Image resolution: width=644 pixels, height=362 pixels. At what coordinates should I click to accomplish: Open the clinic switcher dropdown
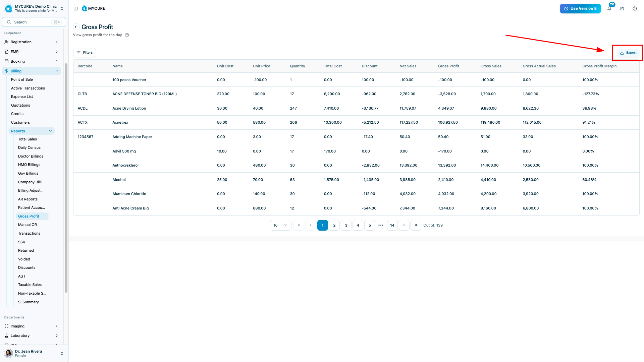pyautogui.click(x=62, y=8)
